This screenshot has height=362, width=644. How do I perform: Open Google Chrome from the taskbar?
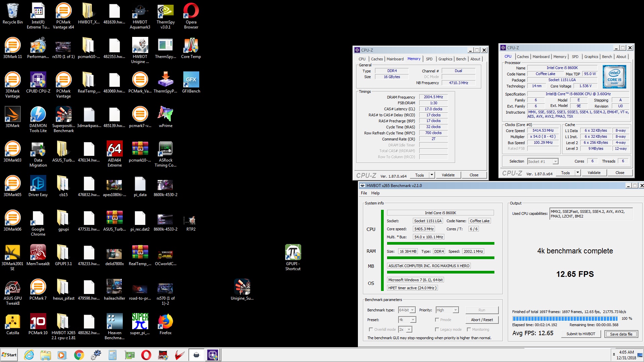tap(79, 355)
